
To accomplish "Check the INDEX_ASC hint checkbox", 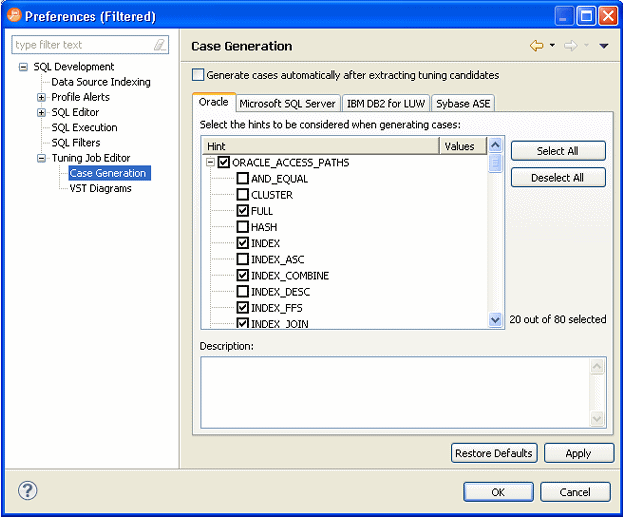I will [243, 259].
